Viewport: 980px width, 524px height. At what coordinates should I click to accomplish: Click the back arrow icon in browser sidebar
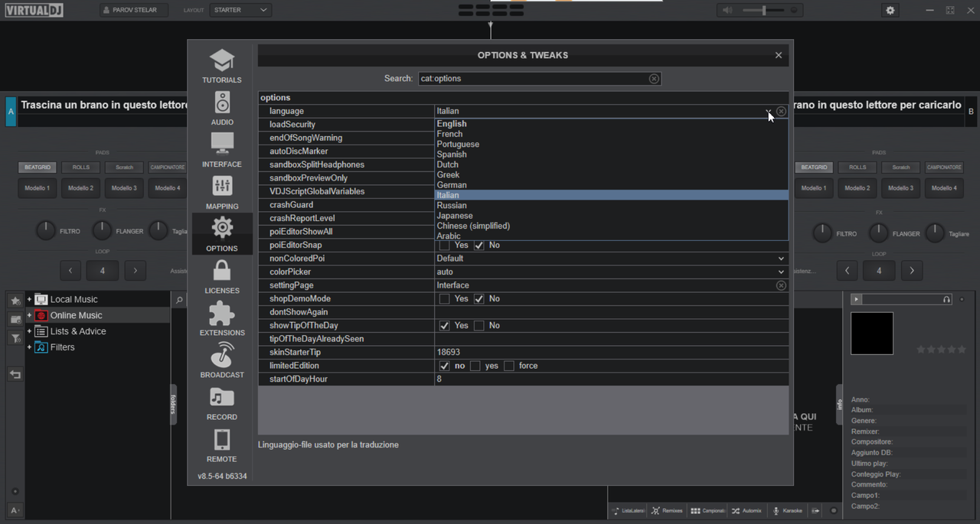[x=15, y=374]
